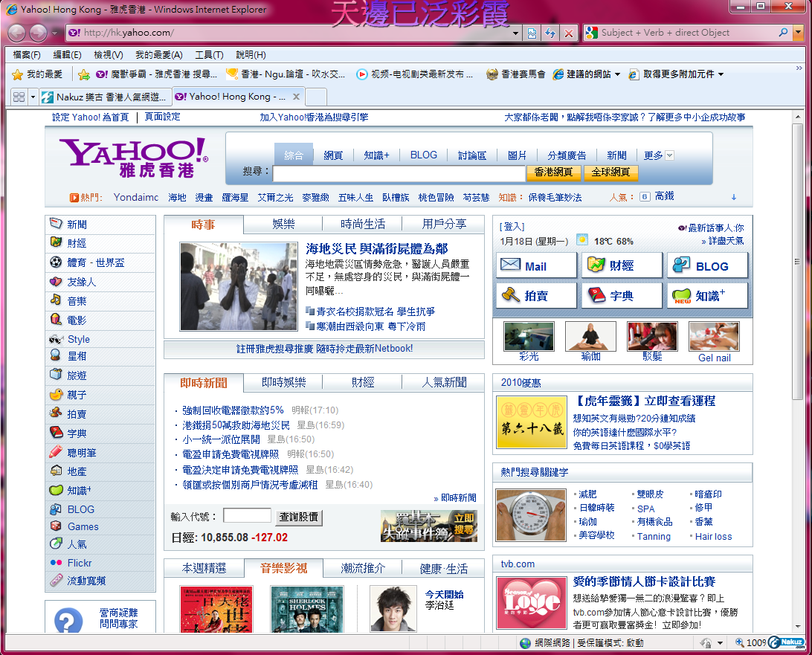Open the 工具(T) menu

point(209,55)
